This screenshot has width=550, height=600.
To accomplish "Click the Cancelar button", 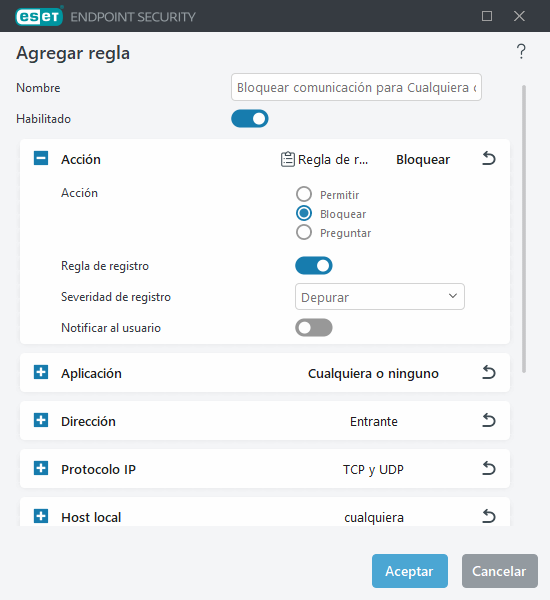I will [499, 571].
